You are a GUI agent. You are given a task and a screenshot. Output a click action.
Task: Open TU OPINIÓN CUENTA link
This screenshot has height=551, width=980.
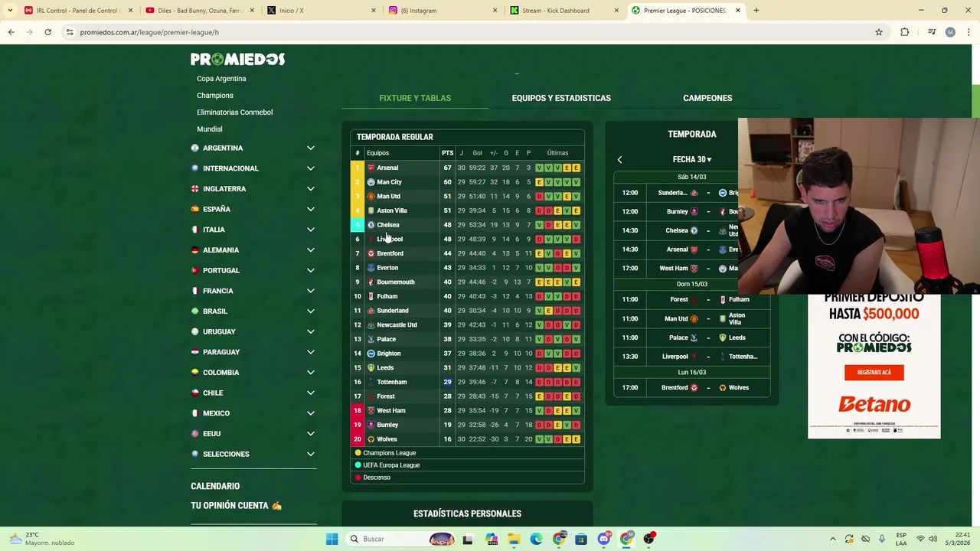coord(236,506)
